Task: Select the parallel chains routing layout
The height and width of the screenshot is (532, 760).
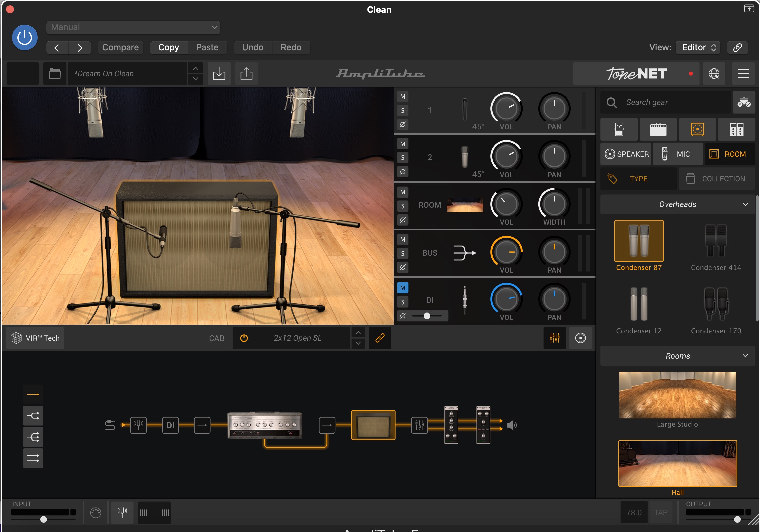Action: (x=33, y=458)
